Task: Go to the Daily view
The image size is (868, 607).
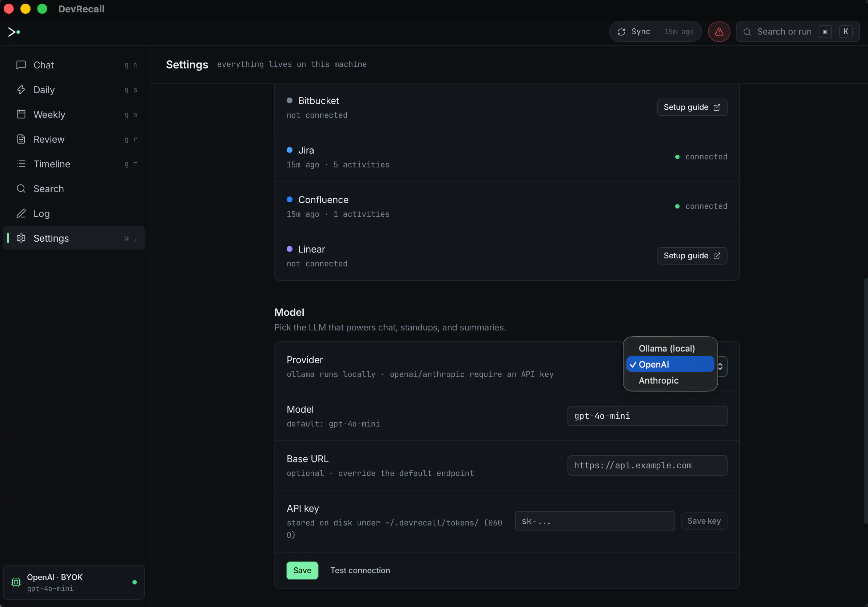Action: (x=74, y=90)
